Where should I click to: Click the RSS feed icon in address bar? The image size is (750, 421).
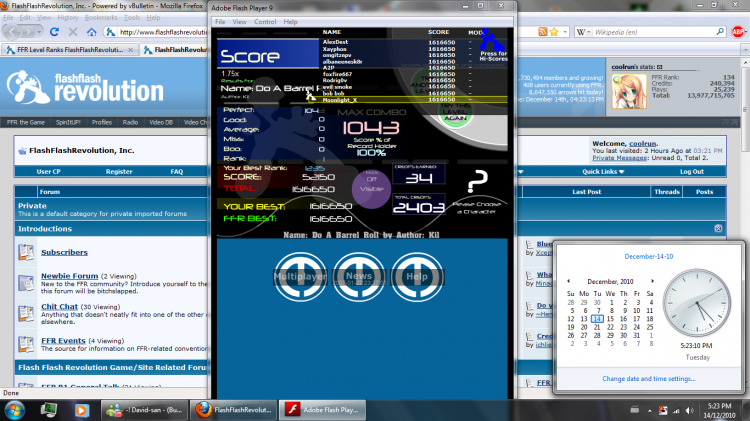tap(542, 32)
